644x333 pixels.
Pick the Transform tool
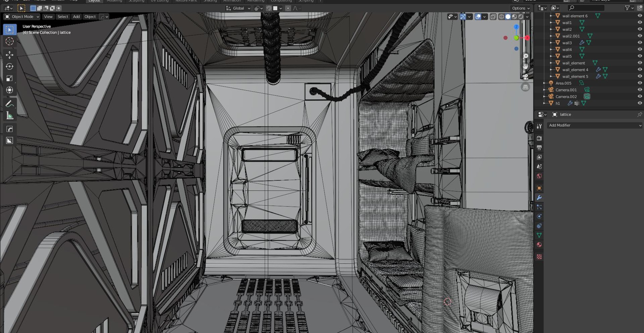pos(9,90)
